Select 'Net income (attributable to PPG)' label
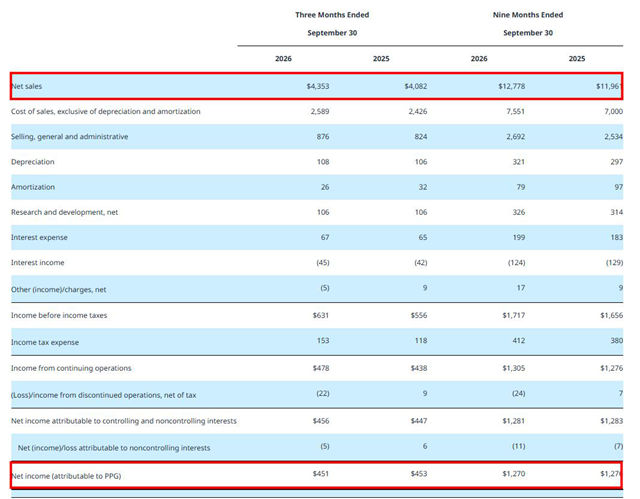This screenshot has width=640, height=499. click(66, 476)
